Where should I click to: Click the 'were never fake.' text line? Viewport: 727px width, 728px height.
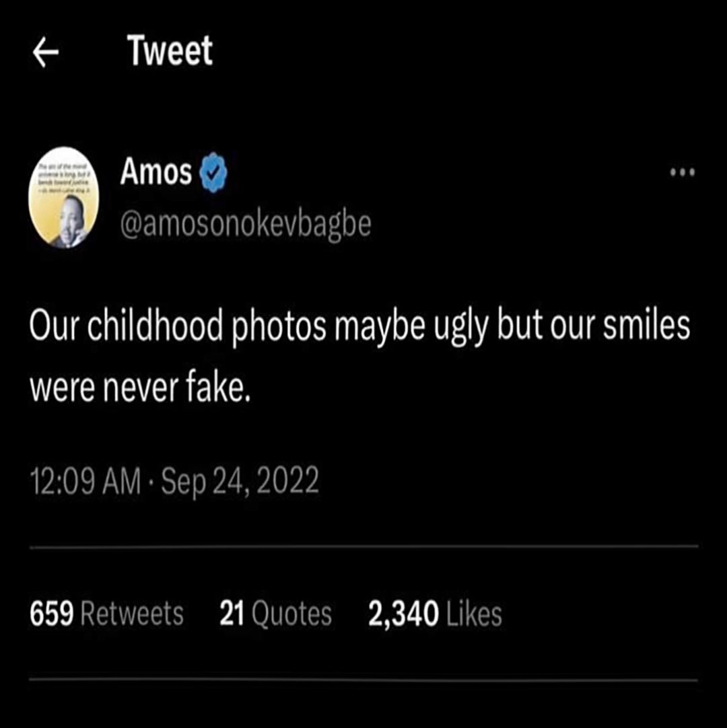click(140, 389)
